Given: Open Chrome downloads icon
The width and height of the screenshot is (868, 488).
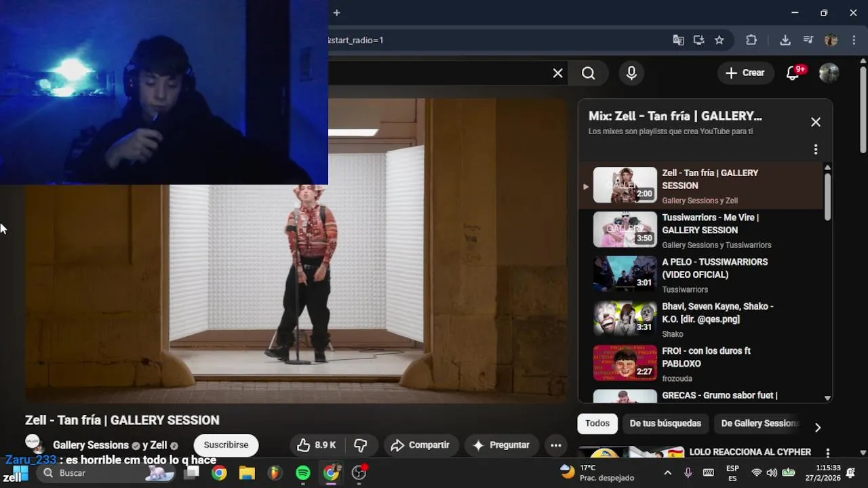Looking at the screenshot, I should [x=785, y=40].
